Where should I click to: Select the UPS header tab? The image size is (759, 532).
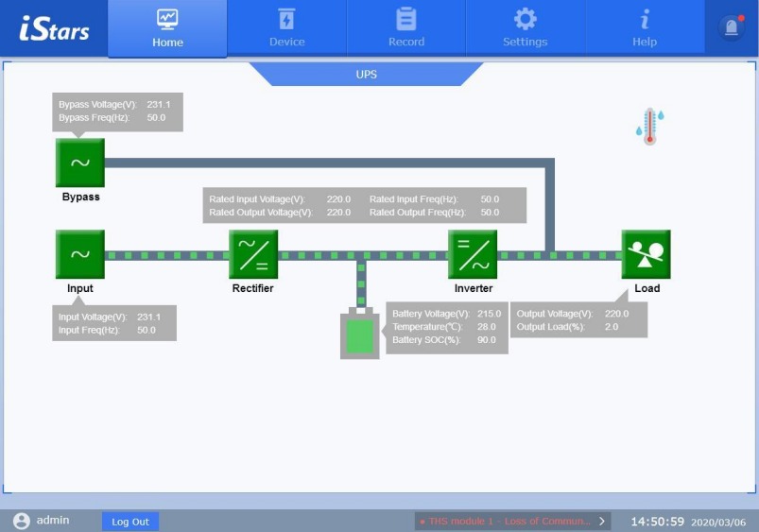tap(366, 74)
